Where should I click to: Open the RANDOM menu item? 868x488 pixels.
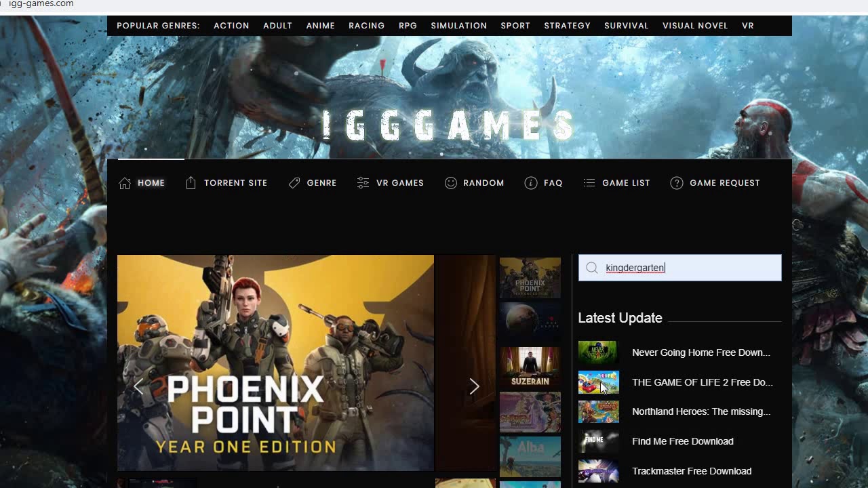click(x=484, y=183)
